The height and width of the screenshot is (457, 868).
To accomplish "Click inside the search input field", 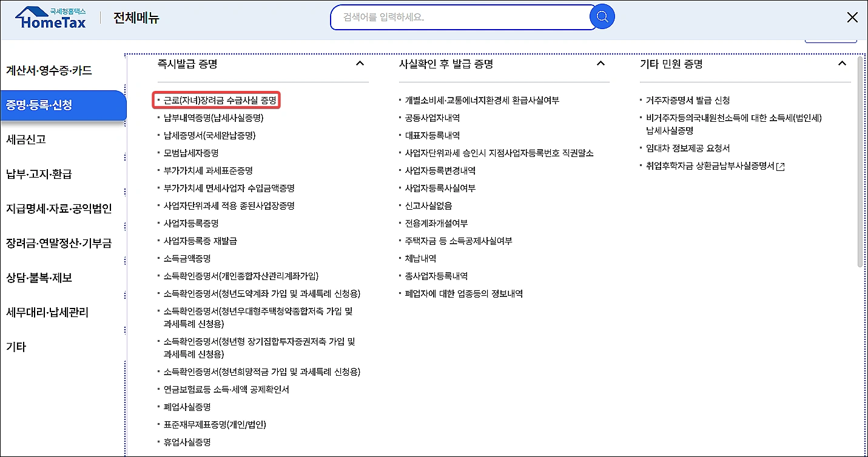I will pos(461,17).
